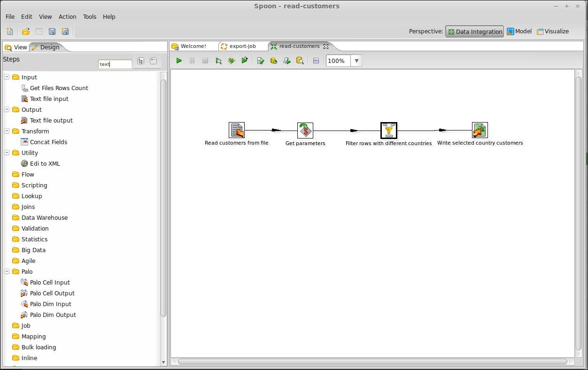Click the Open file folder icon

[x=26, y=31]
